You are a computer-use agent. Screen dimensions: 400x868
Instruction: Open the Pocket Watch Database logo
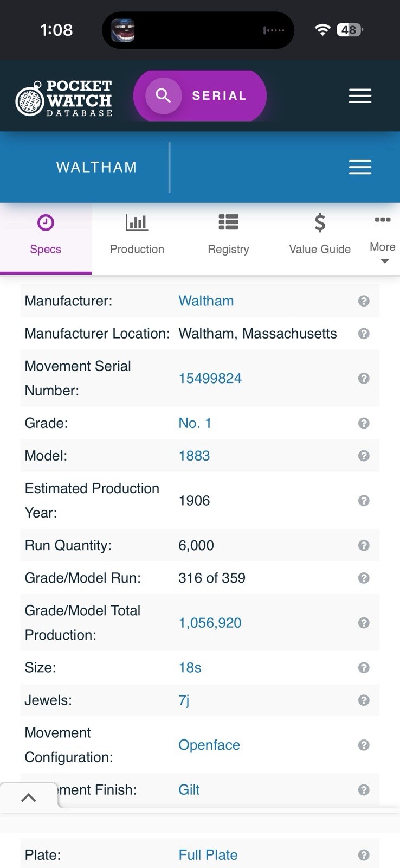coord(64,98)
